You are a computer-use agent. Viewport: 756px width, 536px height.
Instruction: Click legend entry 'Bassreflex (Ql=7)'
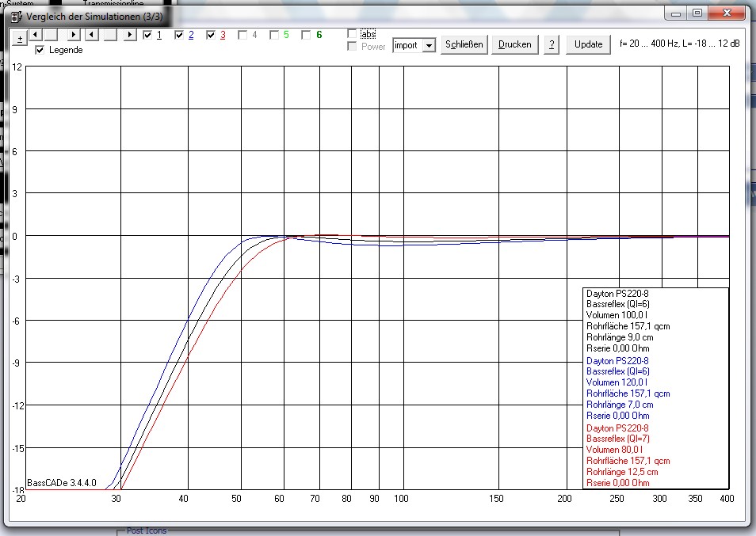618,439
